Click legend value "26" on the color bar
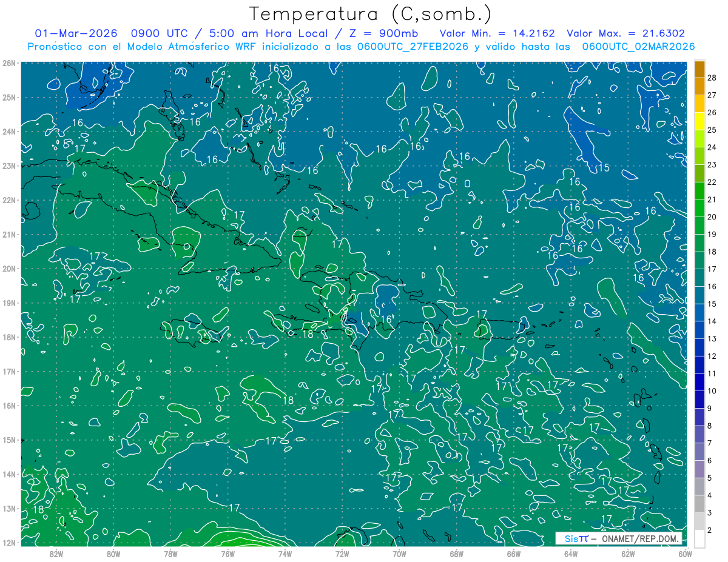 pyautogui.click(x=712, y=112)
